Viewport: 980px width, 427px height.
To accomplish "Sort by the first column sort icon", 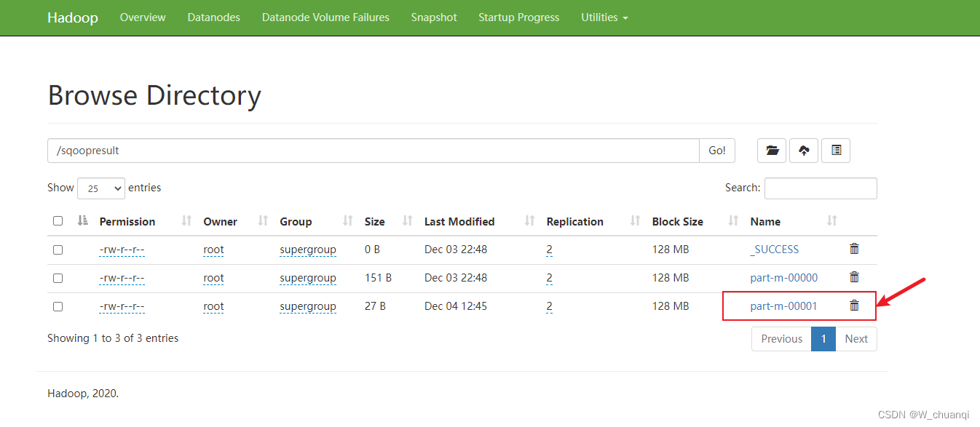I will [x=83, y=221].
